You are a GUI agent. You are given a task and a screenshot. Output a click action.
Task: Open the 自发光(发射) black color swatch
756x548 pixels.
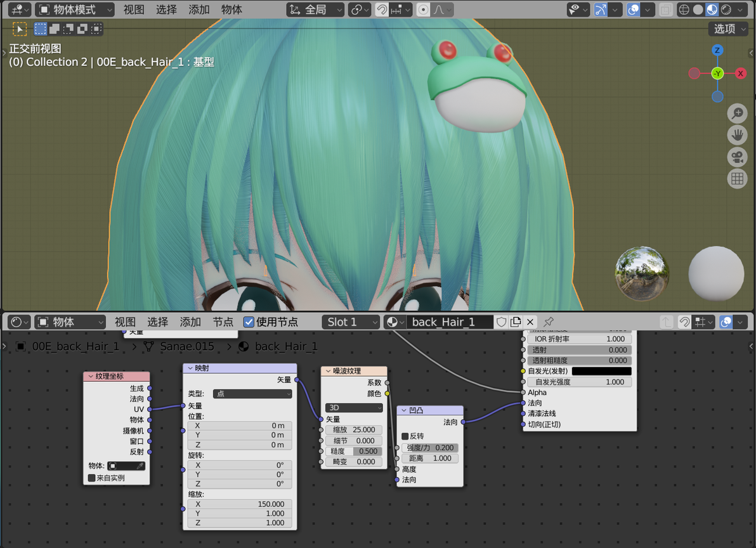[x=601, y=371]
